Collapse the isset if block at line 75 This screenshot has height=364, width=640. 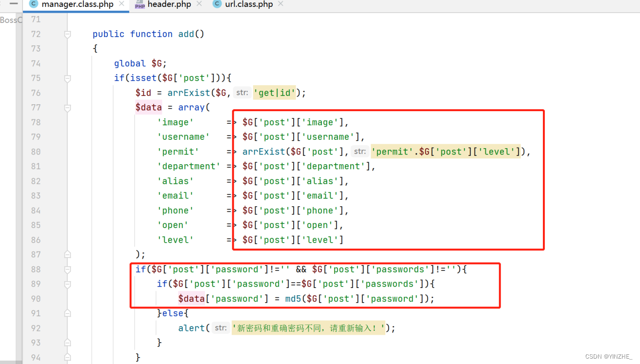pyautogui.click(x=67, y=78)
